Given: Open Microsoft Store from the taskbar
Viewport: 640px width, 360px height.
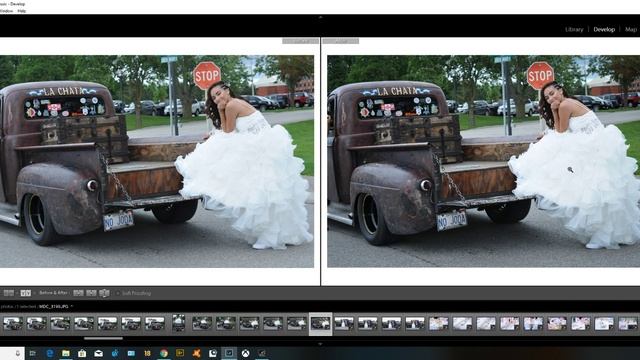Looking at the screenshot, I should point(82,353).
